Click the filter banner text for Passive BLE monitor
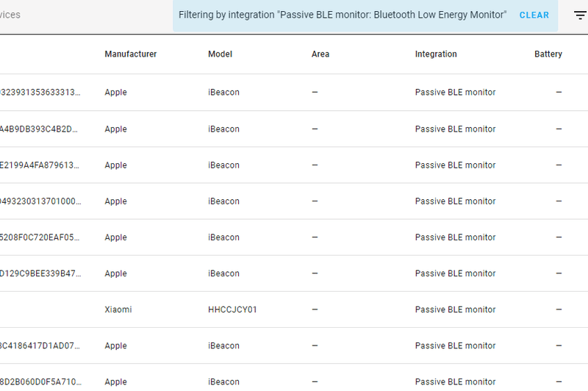 (x=343, y=15)
